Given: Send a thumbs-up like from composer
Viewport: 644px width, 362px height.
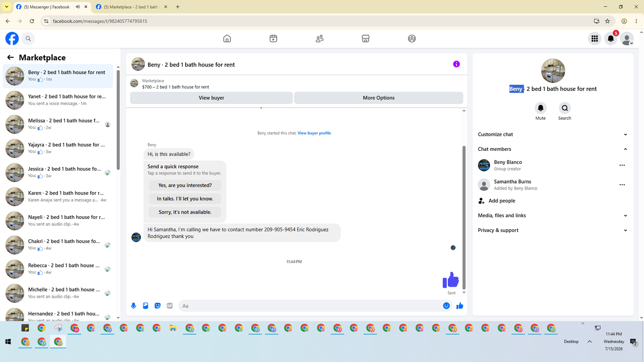Looking at the screenshot, I should tap(459, 306).
